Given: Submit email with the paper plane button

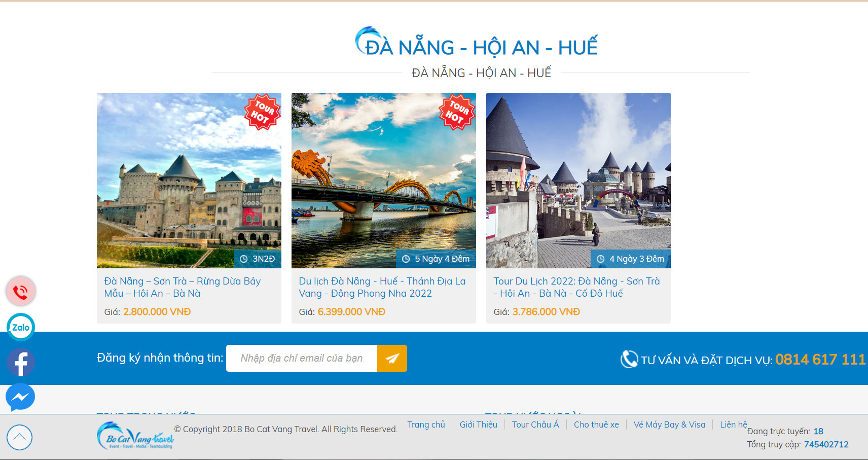Looking at the screenshot, I should [392, 358].
